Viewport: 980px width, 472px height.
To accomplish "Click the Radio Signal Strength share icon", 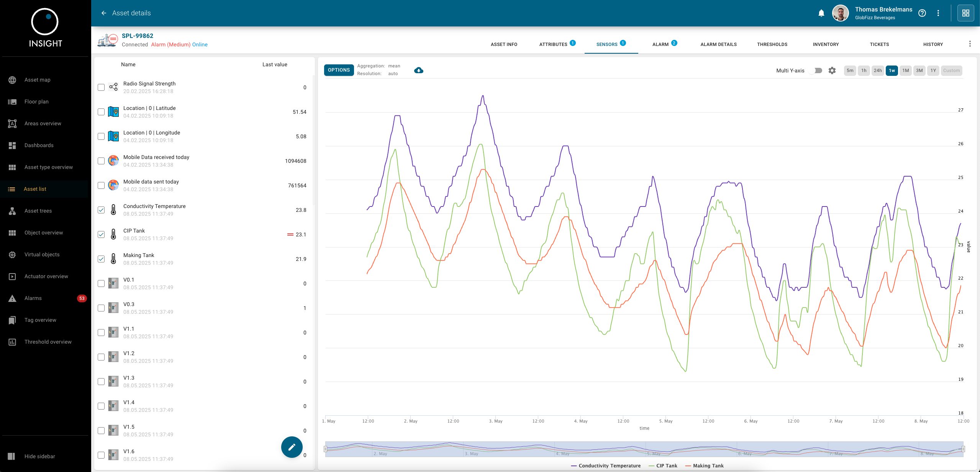I will [x=113, y=87].
